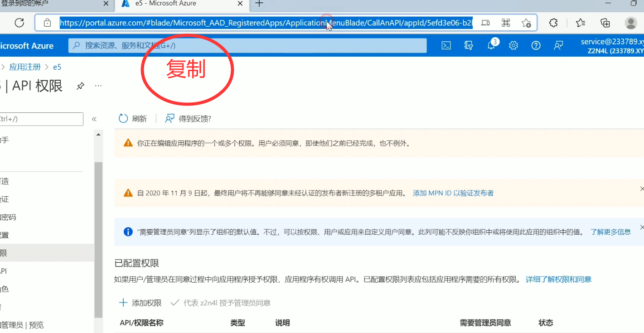Open account menu service@233789
This screenshot has height=333, width=644.
coord(612,46)
